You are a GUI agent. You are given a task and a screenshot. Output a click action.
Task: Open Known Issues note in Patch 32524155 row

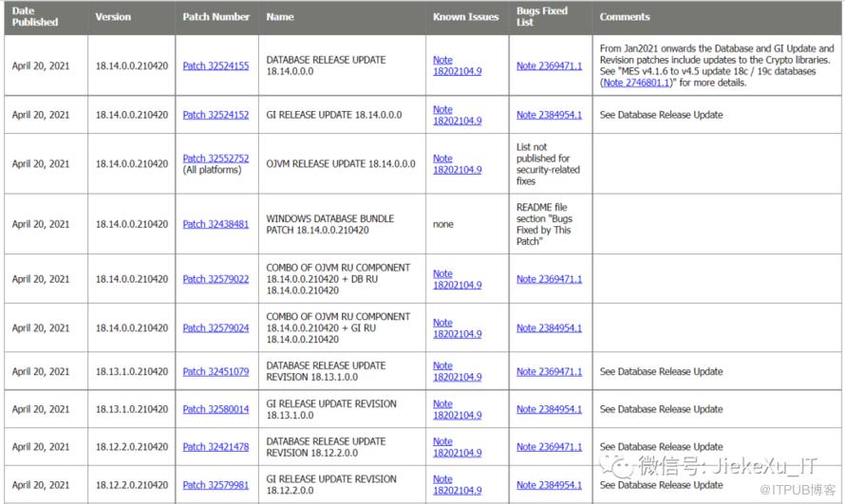coord(457,65)
